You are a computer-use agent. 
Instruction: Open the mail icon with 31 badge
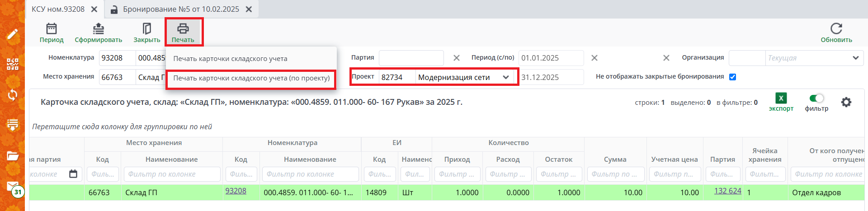pyautogui.click(x=13, y=186)
